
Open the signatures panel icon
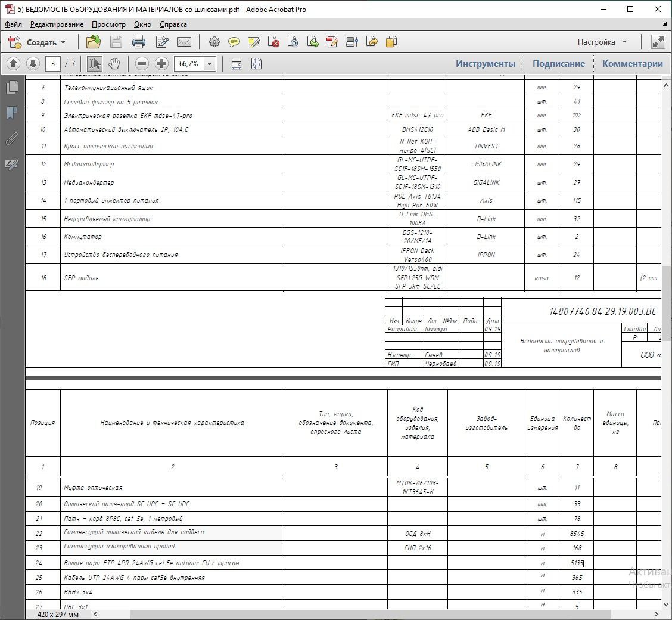coord(12,164)
